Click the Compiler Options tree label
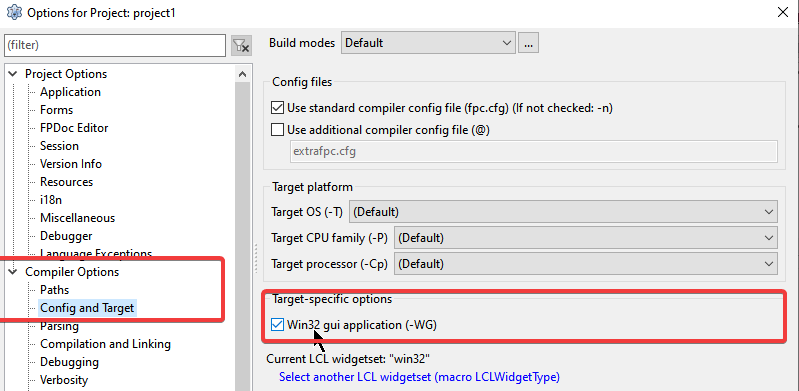The image size is (799, 391). [72, 272]
